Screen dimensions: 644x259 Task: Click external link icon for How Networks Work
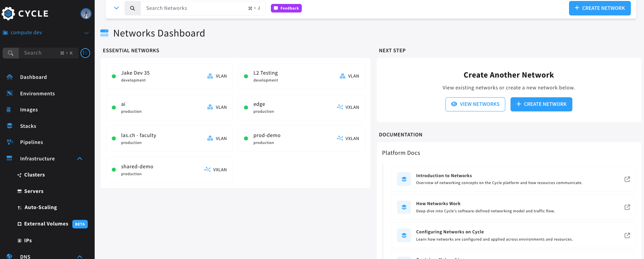coord(627,207)
